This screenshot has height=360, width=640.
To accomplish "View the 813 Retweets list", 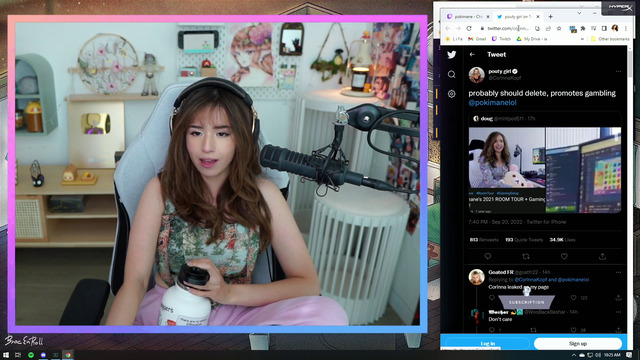I will (x=484, y=240).
